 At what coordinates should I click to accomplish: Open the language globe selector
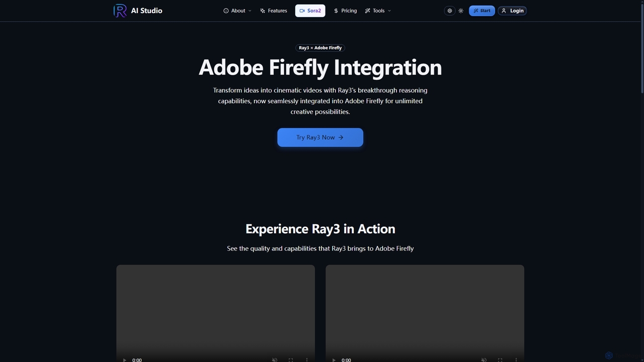click(450, 11)
